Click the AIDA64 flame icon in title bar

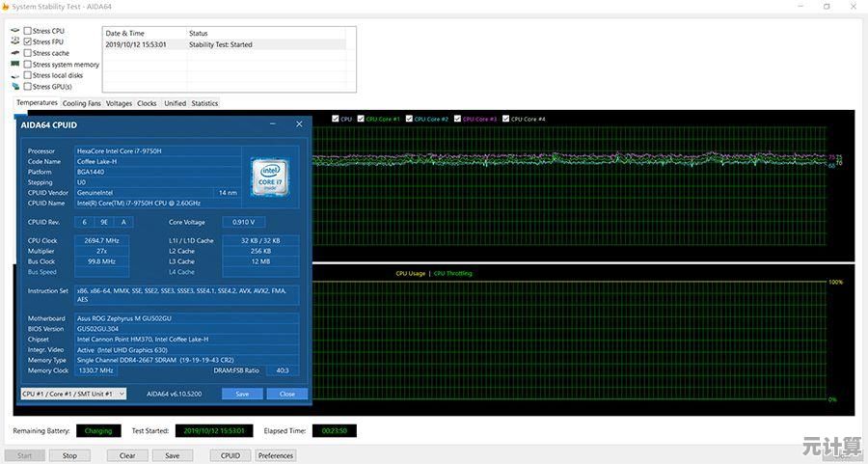pos(7,6)
